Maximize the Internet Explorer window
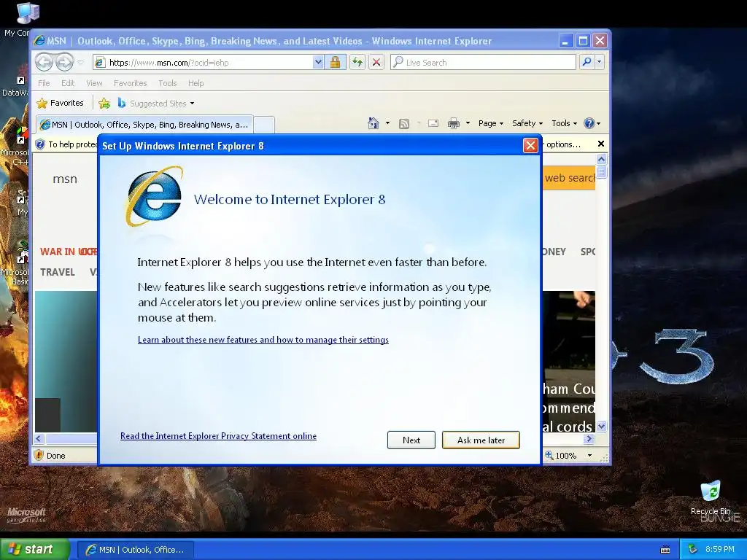 (583, 41)
